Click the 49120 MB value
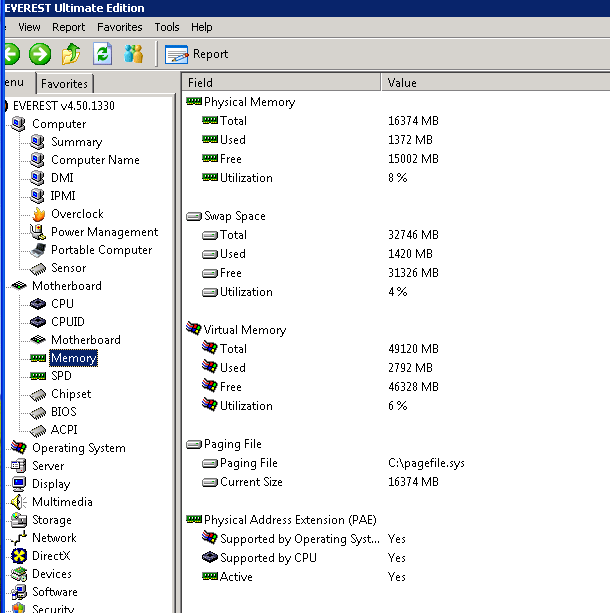The image size is (610, 613). pos(413,348)
